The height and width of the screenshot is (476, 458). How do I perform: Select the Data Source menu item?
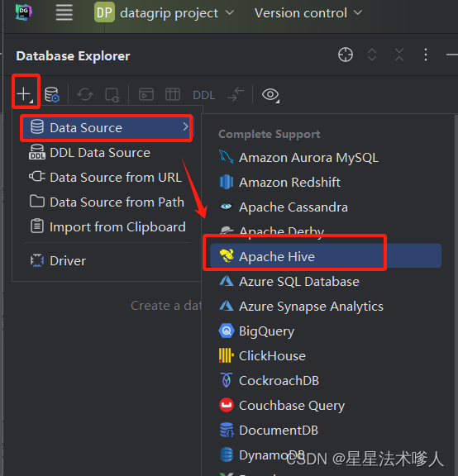(x=107, y=128)
